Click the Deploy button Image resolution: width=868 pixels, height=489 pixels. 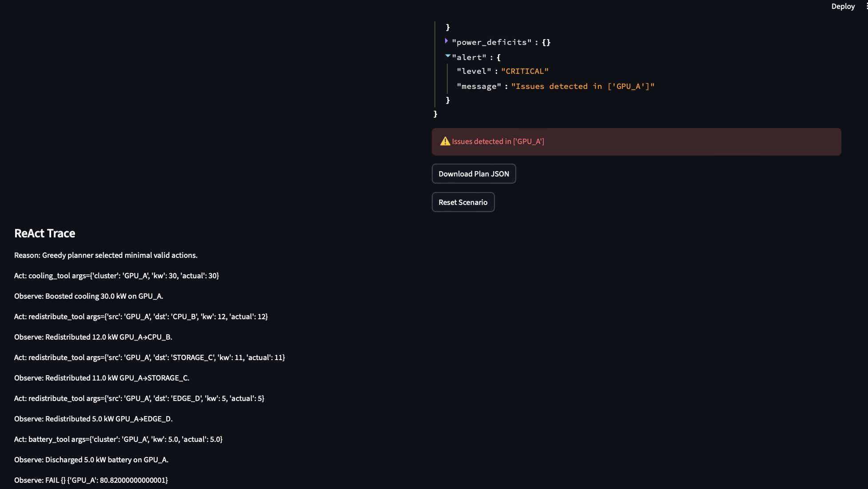coord(843,6)
